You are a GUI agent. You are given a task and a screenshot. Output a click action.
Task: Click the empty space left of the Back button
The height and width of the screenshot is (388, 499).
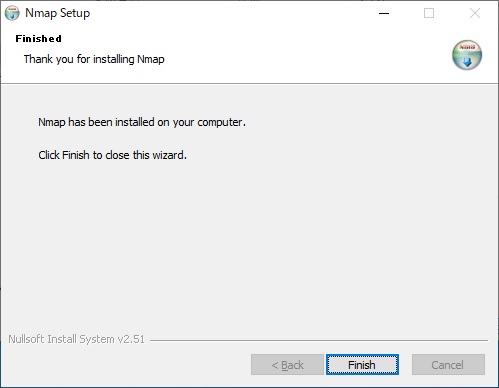pyautogui.click(x=127, y=365)
